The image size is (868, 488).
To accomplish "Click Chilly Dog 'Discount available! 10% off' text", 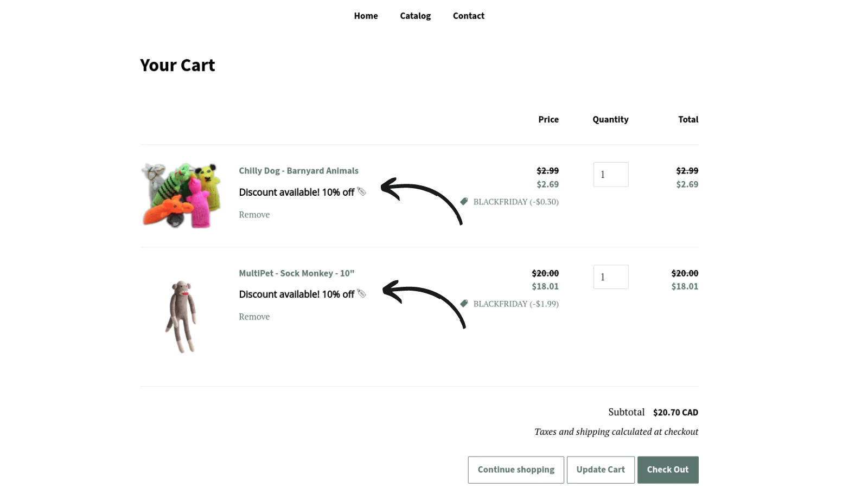I will pyautogui.click(x=296, y=192).
